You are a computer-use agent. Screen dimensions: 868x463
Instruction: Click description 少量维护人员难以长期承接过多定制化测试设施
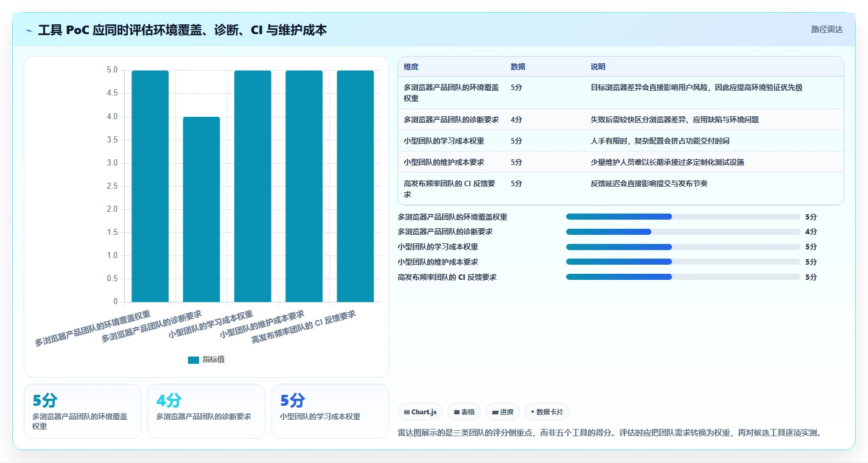coord(667,162)
